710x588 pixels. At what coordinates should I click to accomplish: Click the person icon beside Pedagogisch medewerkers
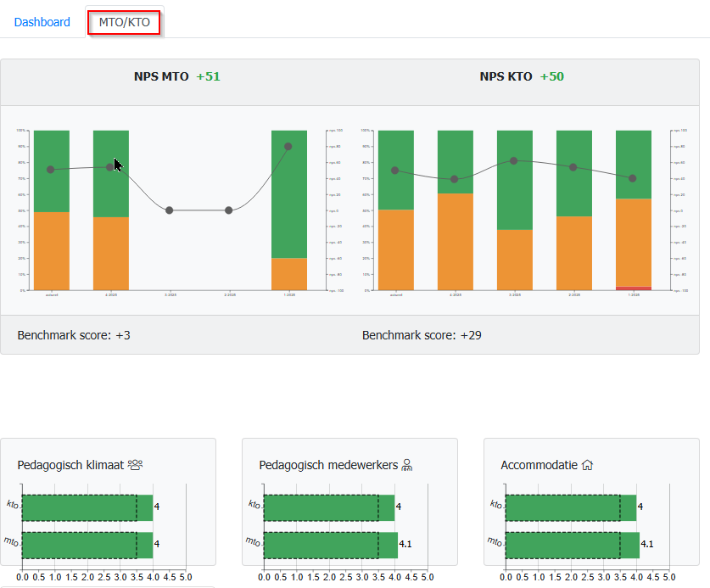[x=407, y=465]
